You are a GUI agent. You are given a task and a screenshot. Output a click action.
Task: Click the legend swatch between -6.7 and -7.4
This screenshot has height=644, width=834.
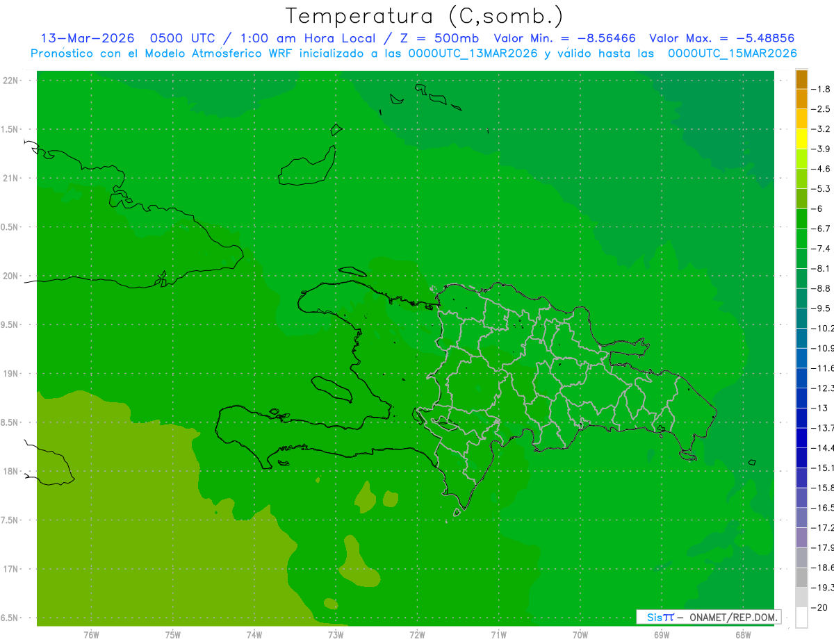coord(801,238)
